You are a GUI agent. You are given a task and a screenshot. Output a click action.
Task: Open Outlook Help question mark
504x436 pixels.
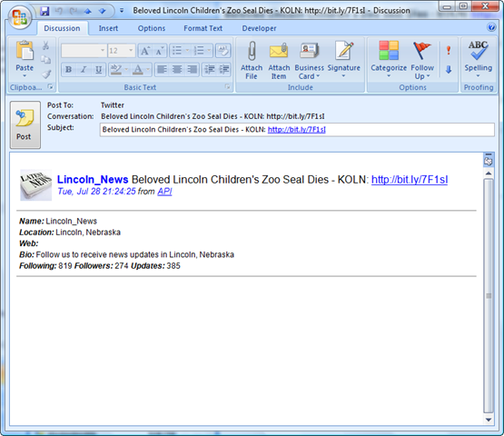pyautogui.click(x=491, y=27)
